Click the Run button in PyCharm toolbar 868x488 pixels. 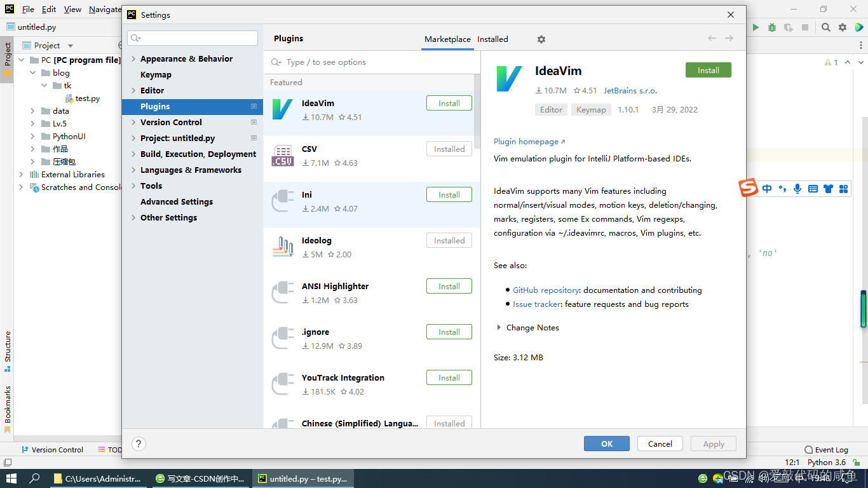[x=756, y=27]
